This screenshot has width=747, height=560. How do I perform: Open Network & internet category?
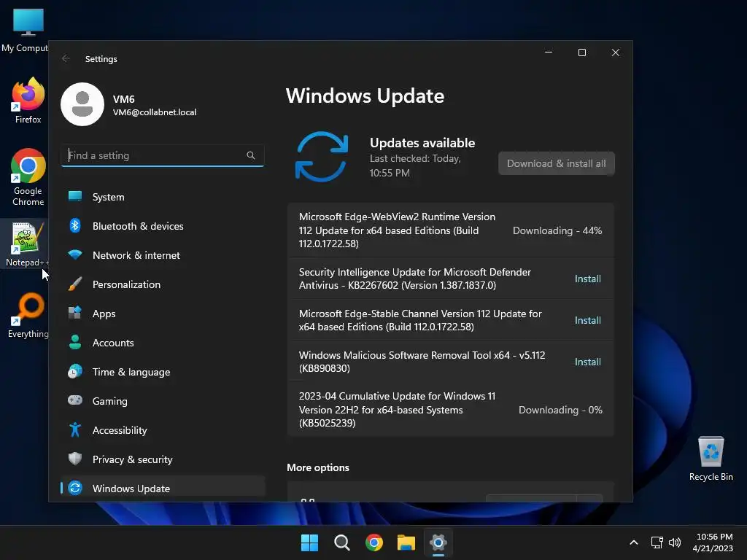[163, 254]
